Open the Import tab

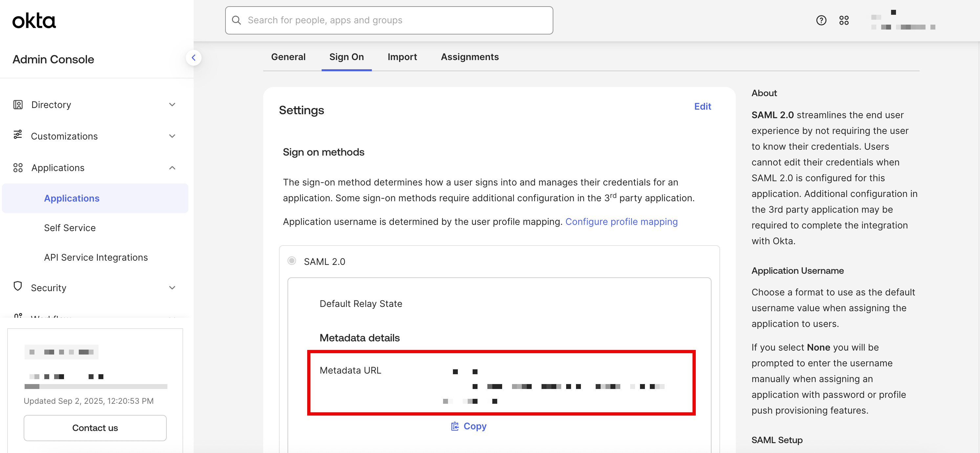point(402,57)
